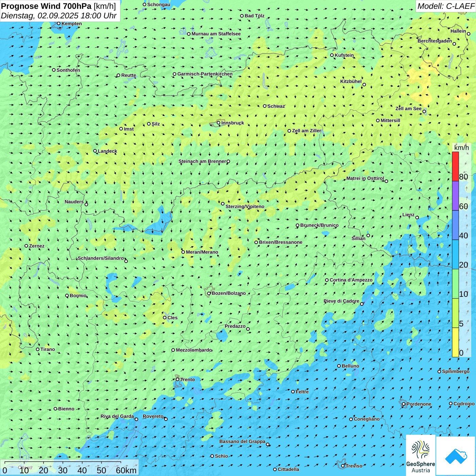The height and width of the screenshot is (476, 476).
Task: Click the purple 60 km/h legend color
Action: (455, 196)
